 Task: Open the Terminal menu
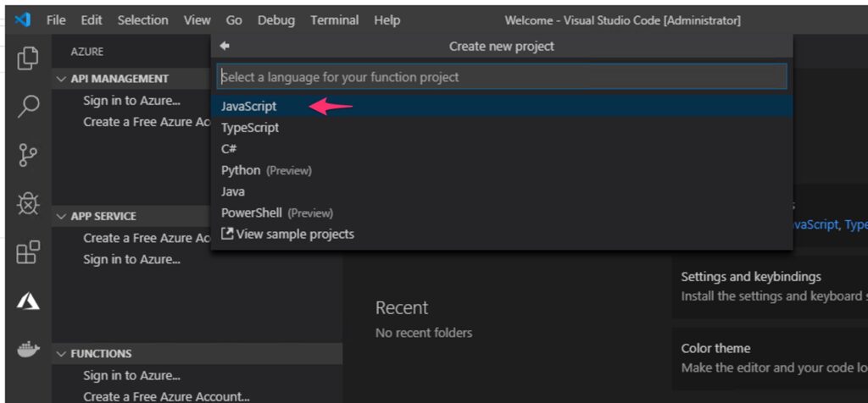click(x=334, y=19)
